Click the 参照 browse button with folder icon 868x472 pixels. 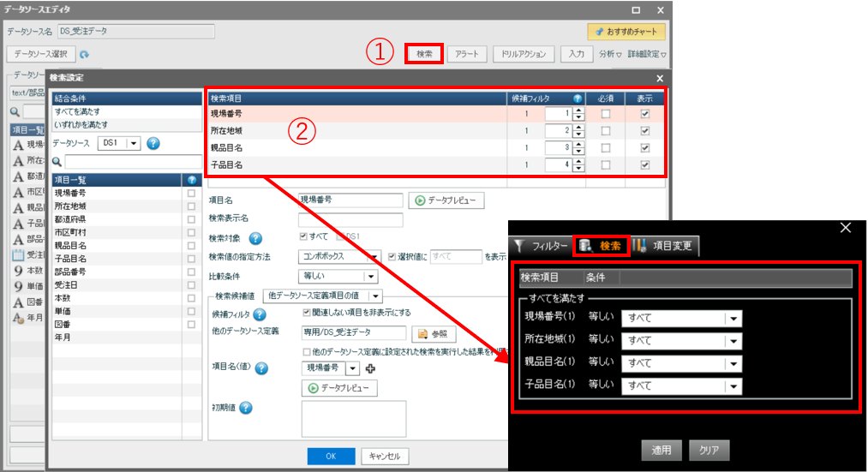433,333
